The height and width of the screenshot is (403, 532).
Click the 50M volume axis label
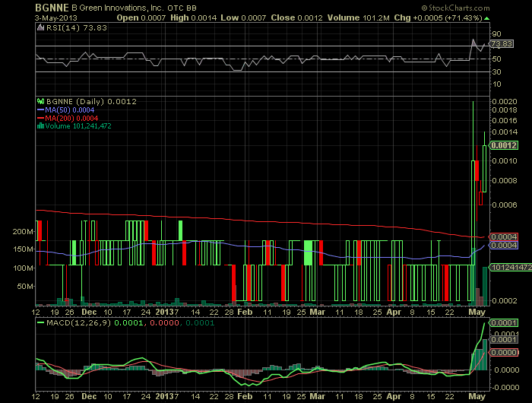tap(25, 286)
